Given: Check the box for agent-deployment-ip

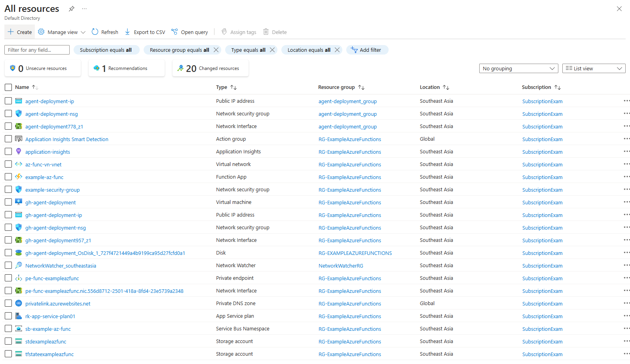Looking at the screenshot, I should (x=8, y=101).
